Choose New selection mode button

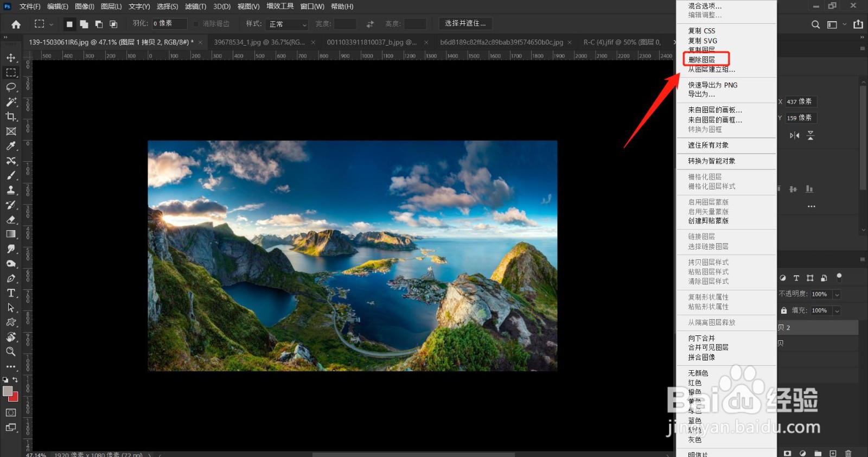click(x=69, y=24)
